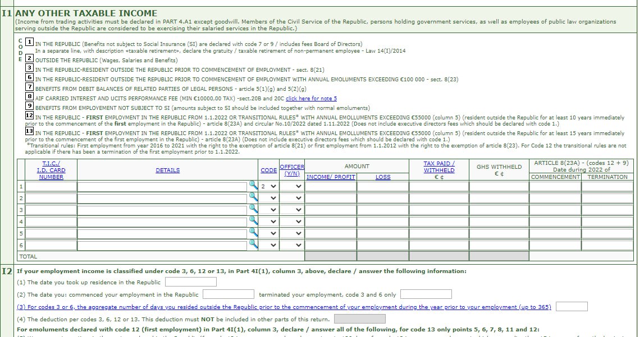
Task: Click the Commencement date field in row 1
Action: 555,187
